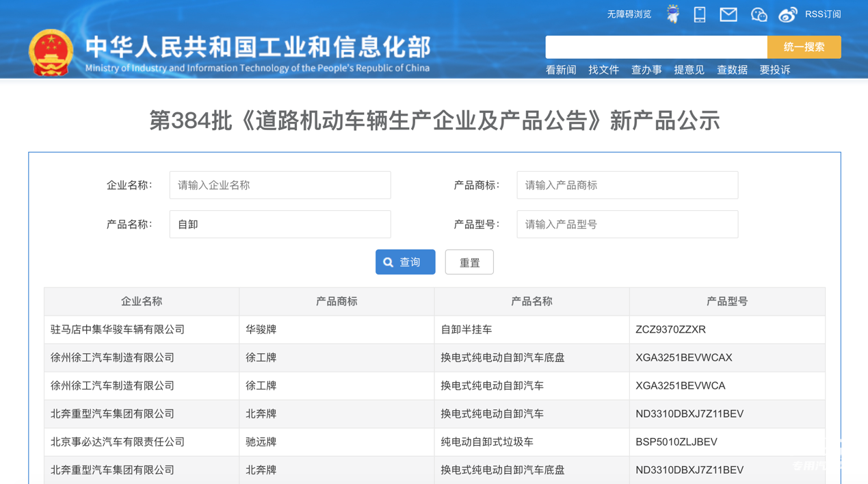868x484 pixels.
Task: Open the 查办事 menu item
Action: [646, 70]
